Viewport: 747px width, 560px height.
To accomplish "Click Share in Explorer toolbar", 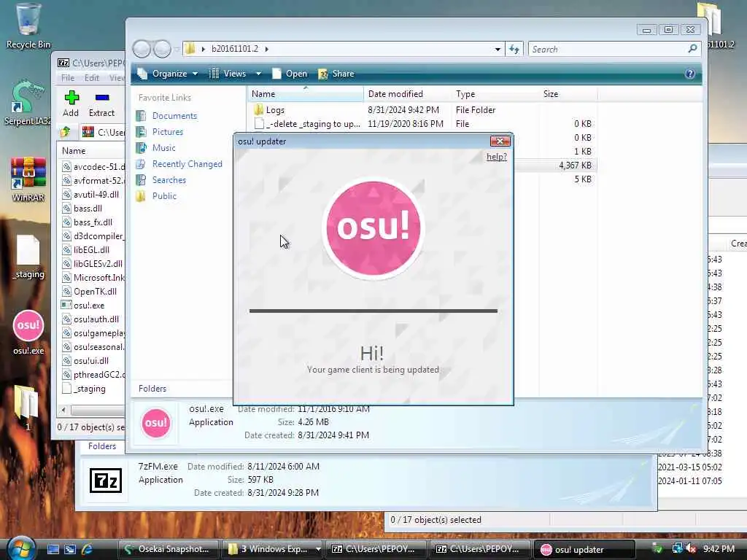I will [336, 74].
